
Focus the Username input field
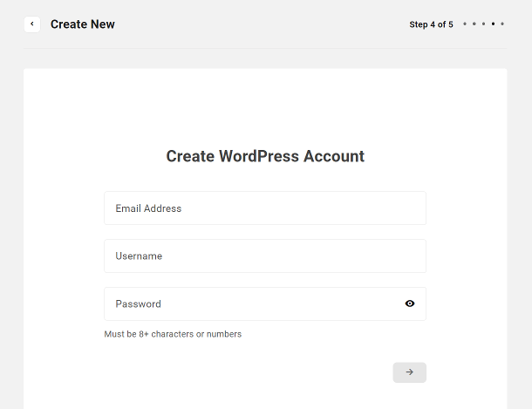click(x=265, y=256)
